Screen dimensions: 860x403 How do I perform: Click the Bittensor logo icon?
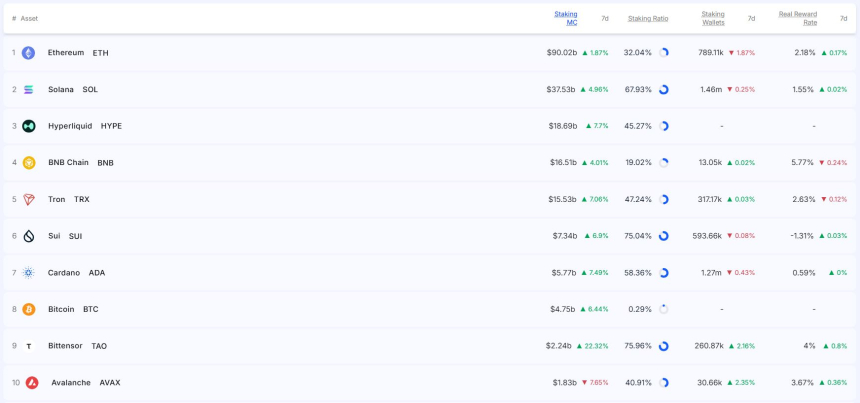(29, 346)
